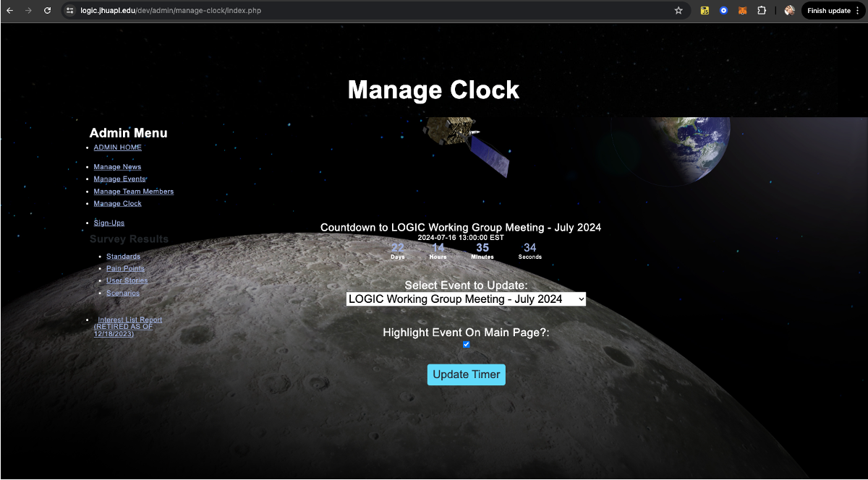Screen dimensions: 868x480
Task: View Pain Points survey results
Action: point(125,268)
